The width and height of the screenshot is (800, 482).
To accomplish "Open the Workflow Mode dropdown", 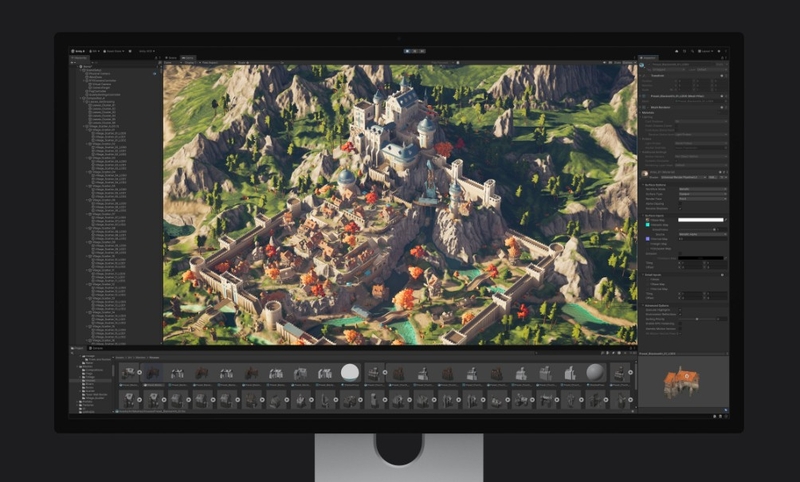I will click(x=703, y=189).
